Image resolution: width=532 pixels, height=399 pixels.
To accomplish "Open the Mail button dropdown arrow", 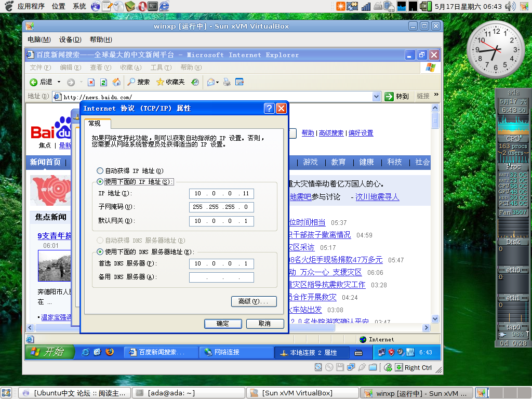I will point(217,82).
